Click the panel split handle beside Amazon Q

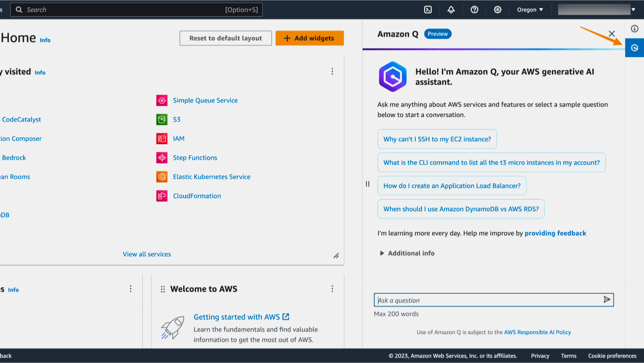pos(368,184)
